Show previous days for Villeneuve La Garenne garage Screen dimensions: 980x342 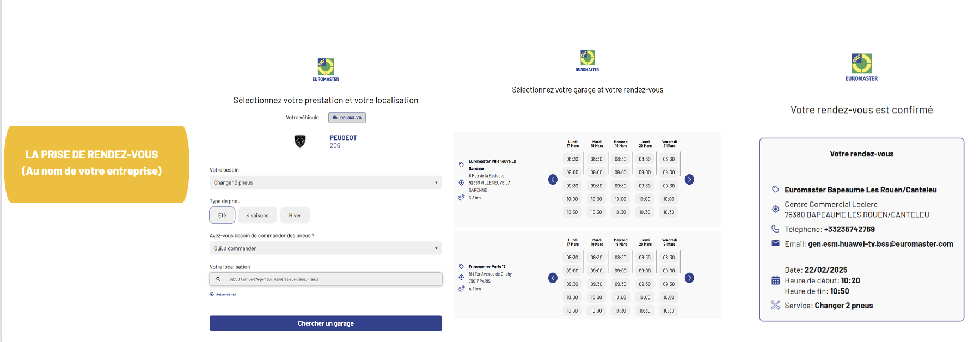point(553,180)
